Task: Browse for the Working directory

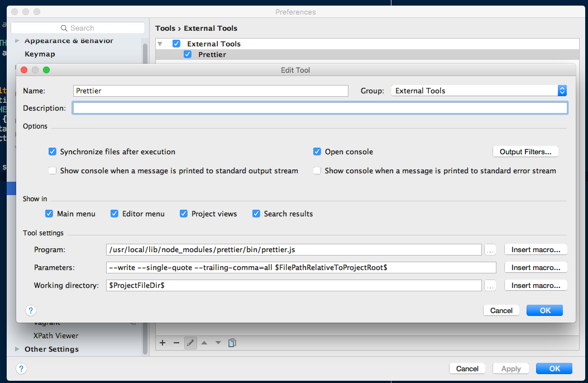Action: (490, 285)
